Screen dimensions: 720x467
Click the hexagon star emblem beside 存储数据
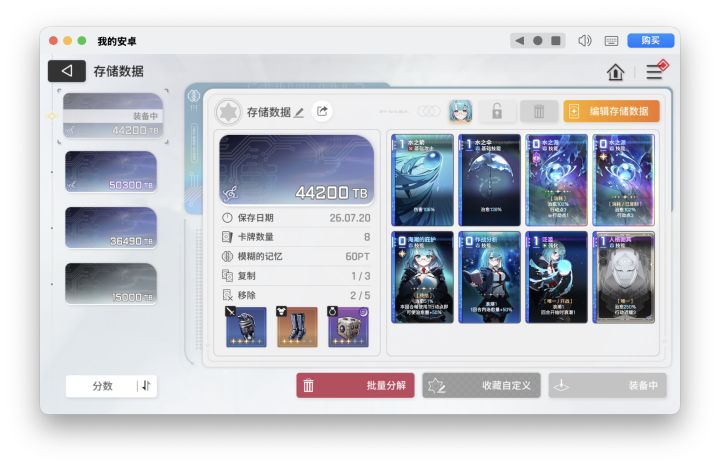(228, 112)
